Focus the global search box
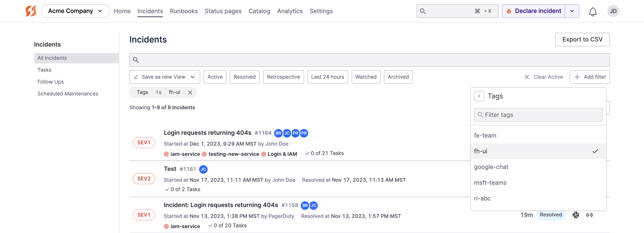This screenshot has width=644, height=233. [x=457, y=11]
